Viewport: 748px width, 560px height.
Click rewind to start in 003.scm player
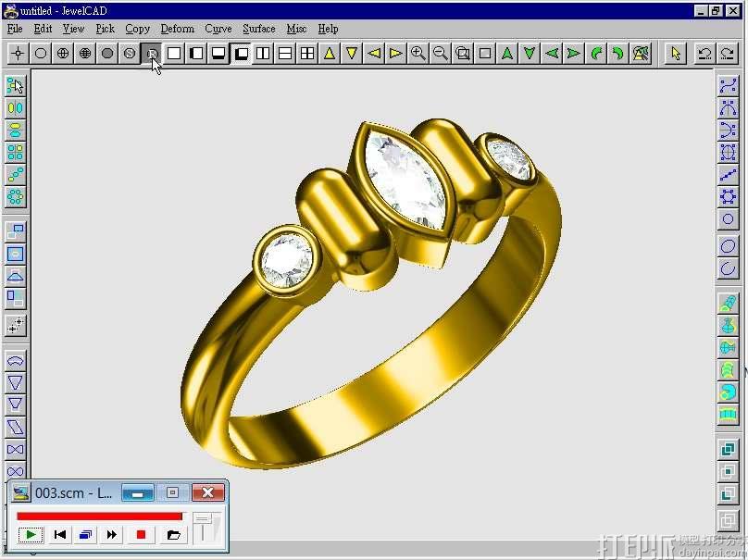point(59,534)
